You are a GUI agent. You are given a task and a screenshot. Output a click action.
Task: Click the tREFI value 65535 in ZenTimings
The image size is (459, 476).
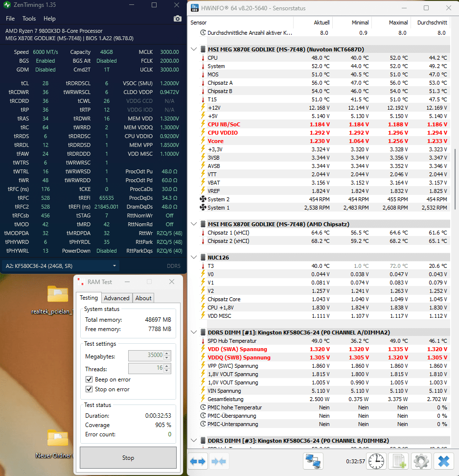click(107, 198)
